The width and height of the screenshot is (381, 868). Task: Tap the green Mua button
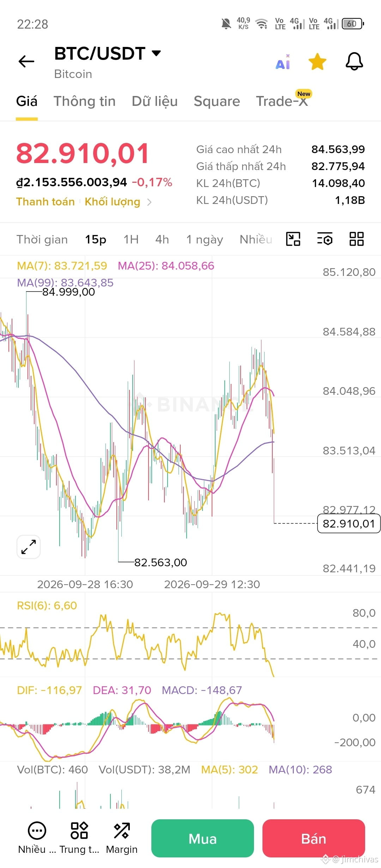pos(202,838)
